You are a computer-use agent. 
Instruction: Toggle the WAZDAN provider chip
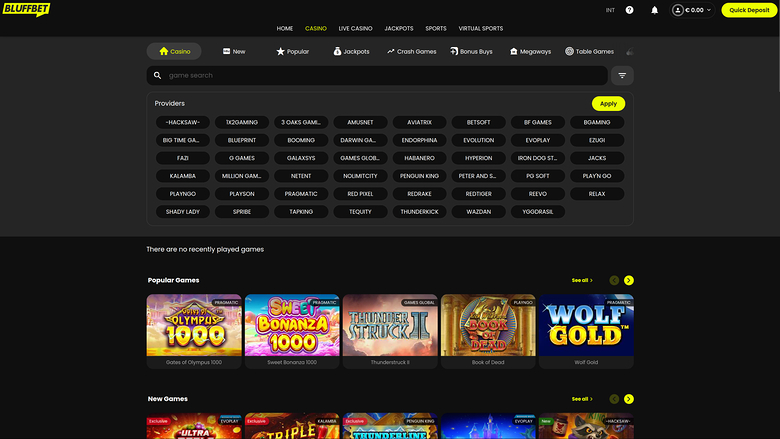pyautogui.click(x=479, y=212)
